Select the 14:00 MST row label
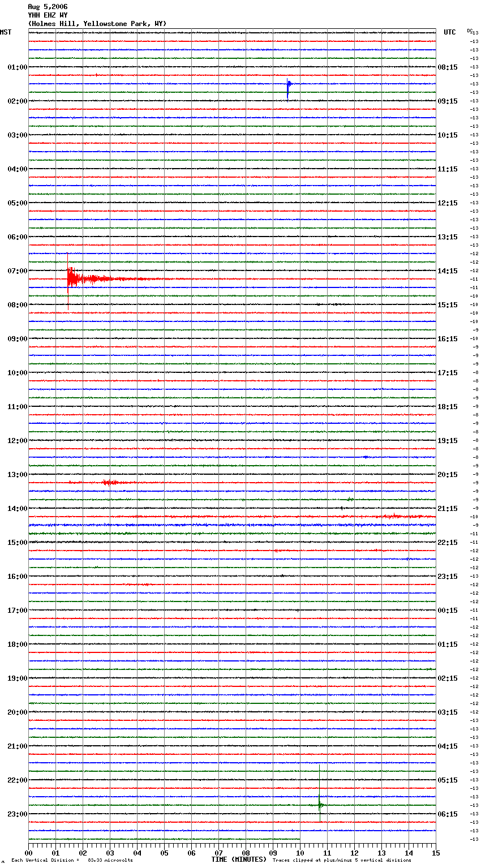This screenshot has width=481, height=868. (18, 509)
